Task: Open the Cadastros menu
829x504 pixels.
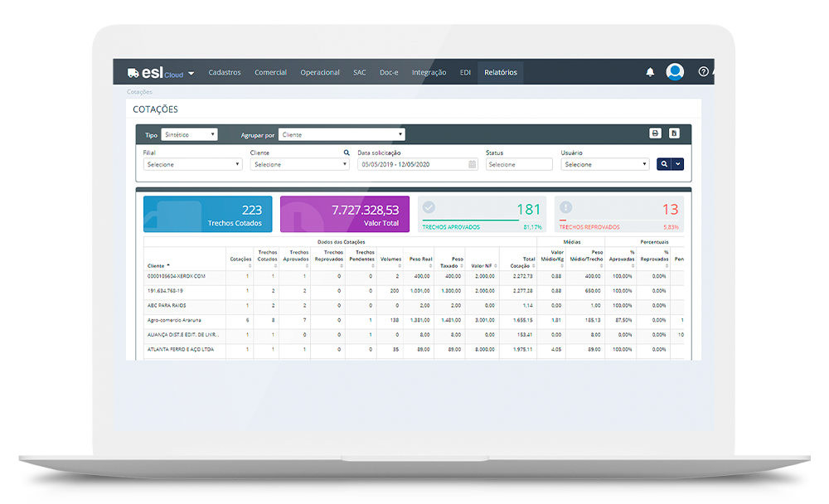Action: (x=225, y=72)
